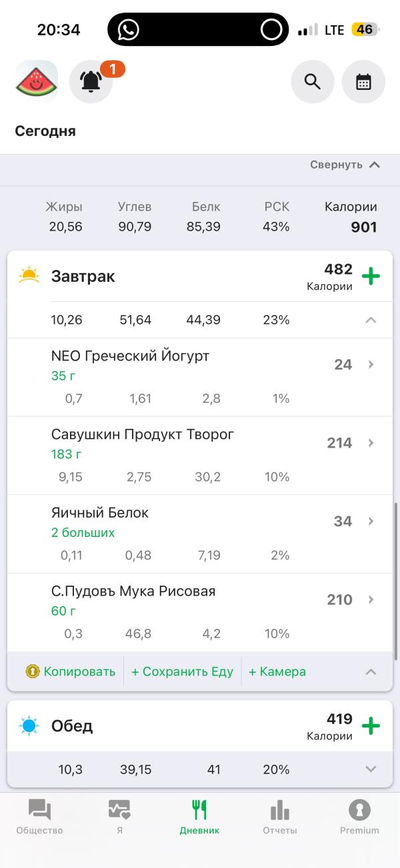This screenshot has height=868, width=400.
Task: Tap the Обед sun icon
Action: [x=29, y=725]
